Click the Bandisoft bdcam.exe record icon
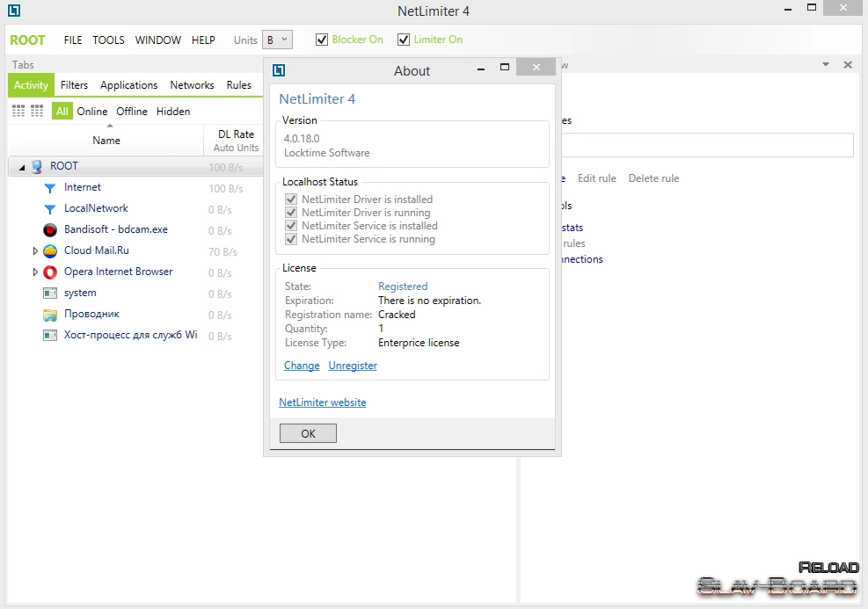Screen dimensions: 868x609 (x=50, y=230)
